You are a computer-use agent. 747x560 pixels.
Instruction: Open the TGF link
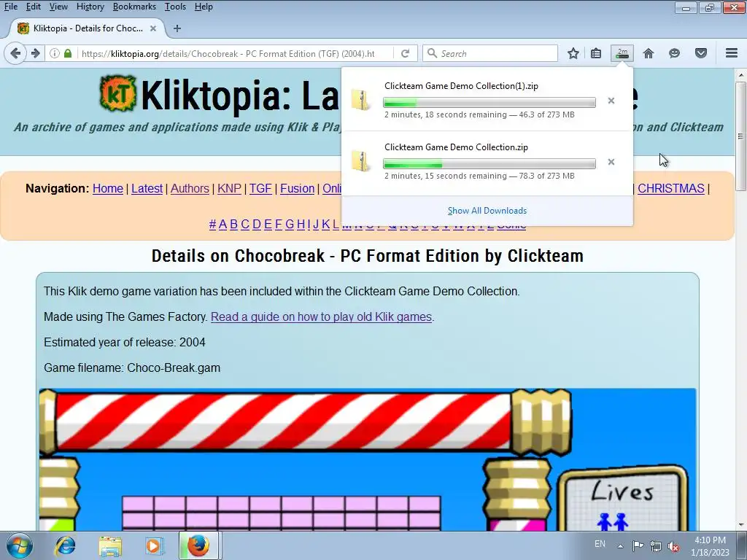tap(260, 189)
